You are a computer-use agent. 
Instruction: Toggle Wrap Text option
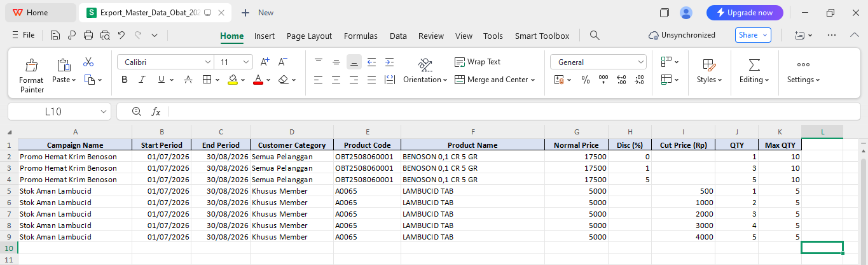tap(478, 62)
